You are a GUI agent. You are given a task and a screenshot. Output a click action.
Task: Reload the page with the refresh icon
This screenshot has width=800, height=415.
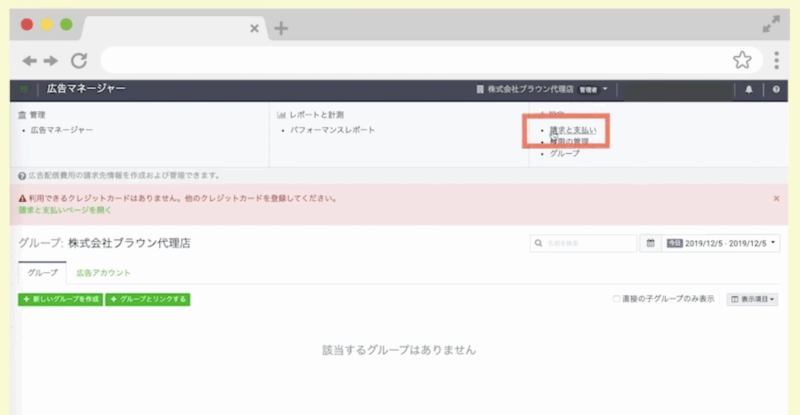[79, 61]
